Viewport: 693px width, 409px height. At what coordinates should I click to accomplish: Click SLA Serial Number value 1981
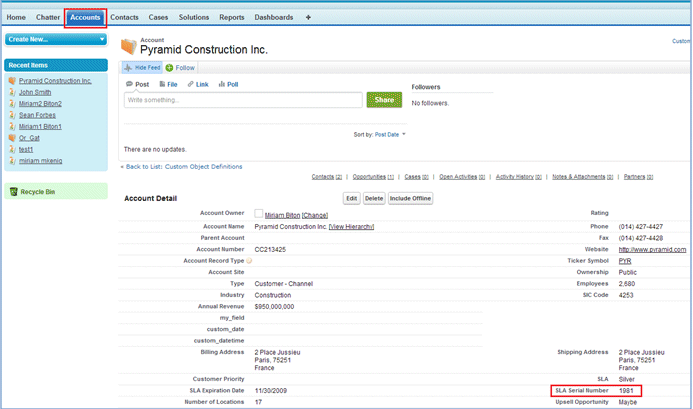coord(626,391)
